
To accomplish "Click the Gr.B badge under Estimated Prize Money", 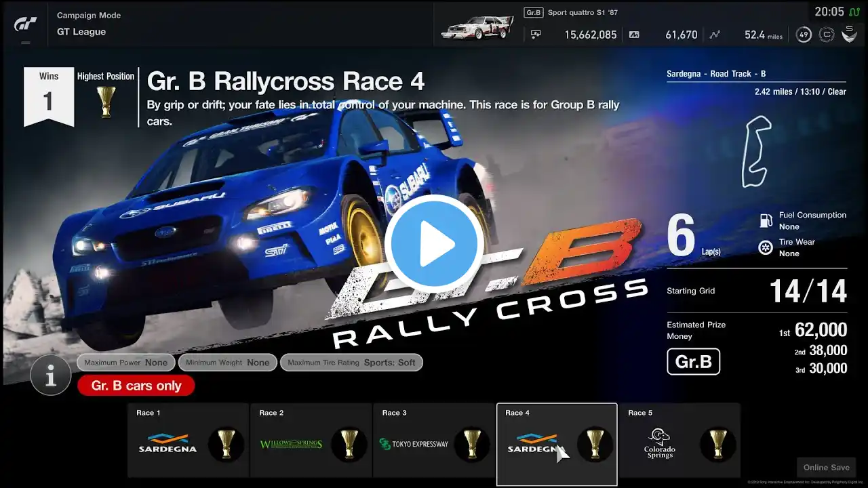I will click(x=693, y=362).
